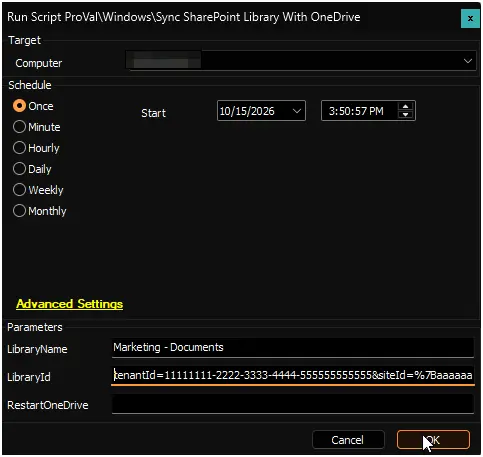
Task: Decrement start time with down spinner arrow
Action: [405, 115]
